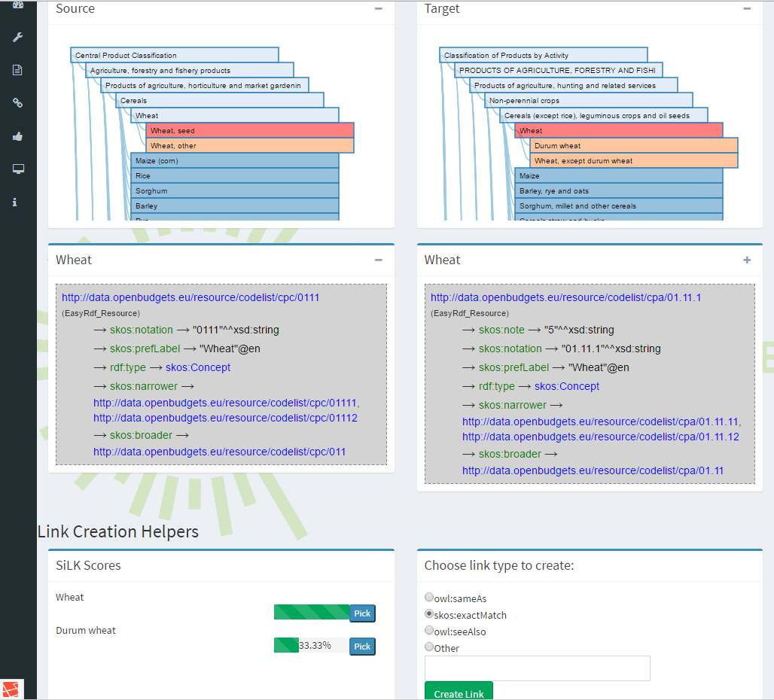Select the 'Wheat, other' node

[250, 145]
